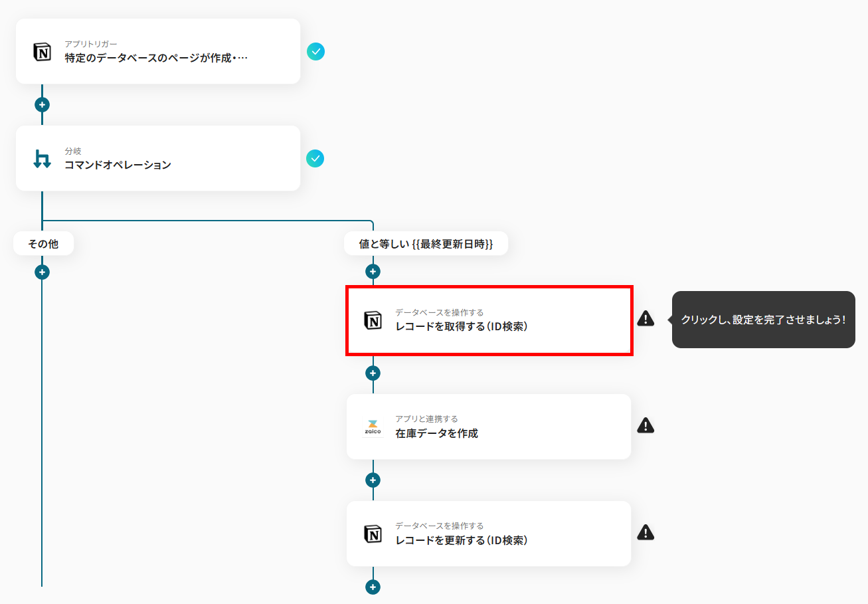Click the warning icon next to レコードを取得する
This screenshot has height=604, width=868.
coord(646,319)
